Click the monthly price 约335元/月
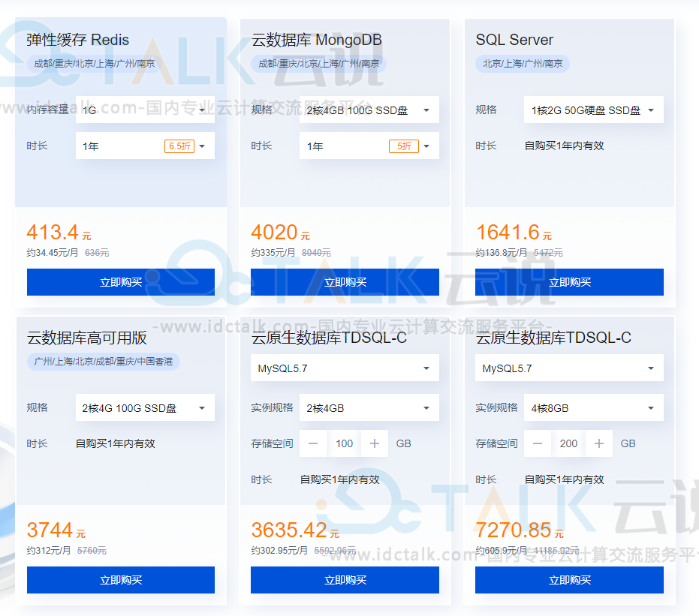The height and width of the screenshot is (616, 699). pos(273,253)
